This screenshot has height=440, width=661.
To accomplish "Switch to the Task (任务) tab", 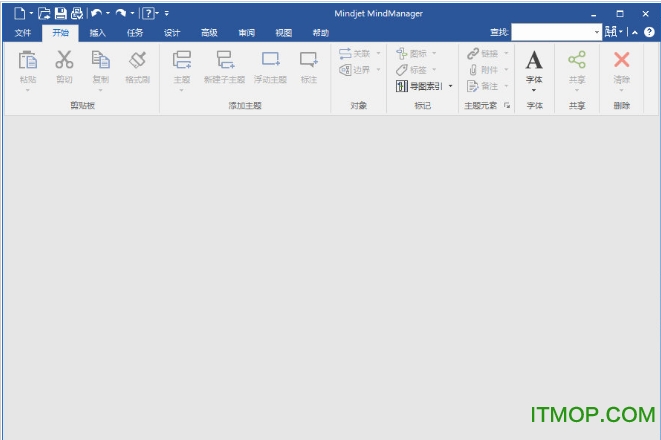I will 134,33.
